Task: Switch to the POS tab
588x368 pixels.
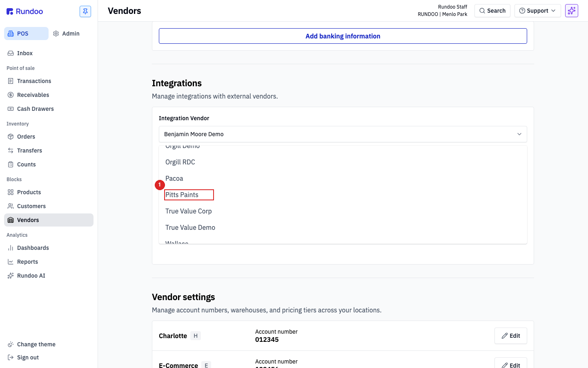Action: (x=26, y=34)
